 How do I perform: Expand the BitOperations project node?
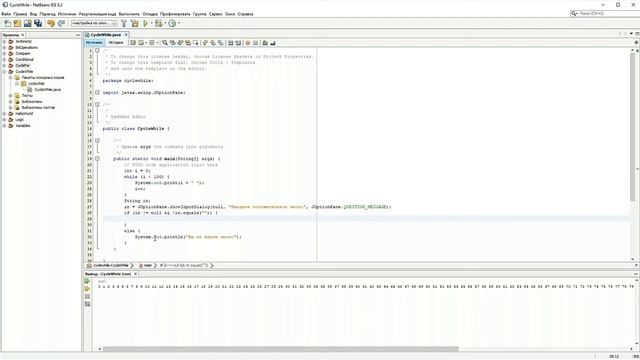pyautogui.click(x=4, y=47)
